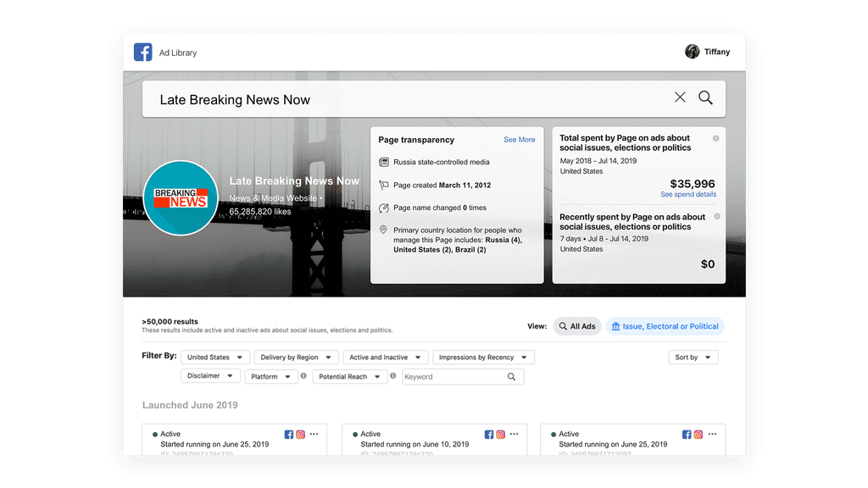Click info icon beside Recently spent by Page

click(x=716, y=217)
